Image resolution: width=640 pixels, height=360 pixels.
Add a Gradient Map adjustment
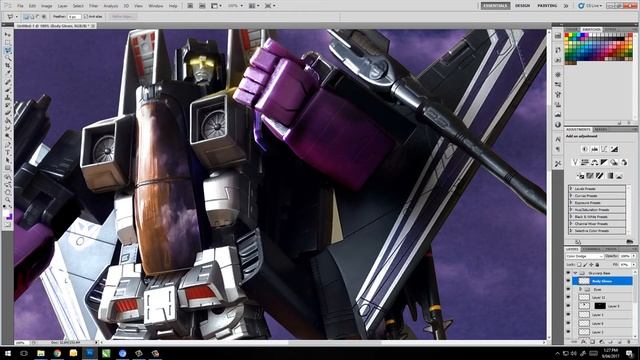point(610,176)
